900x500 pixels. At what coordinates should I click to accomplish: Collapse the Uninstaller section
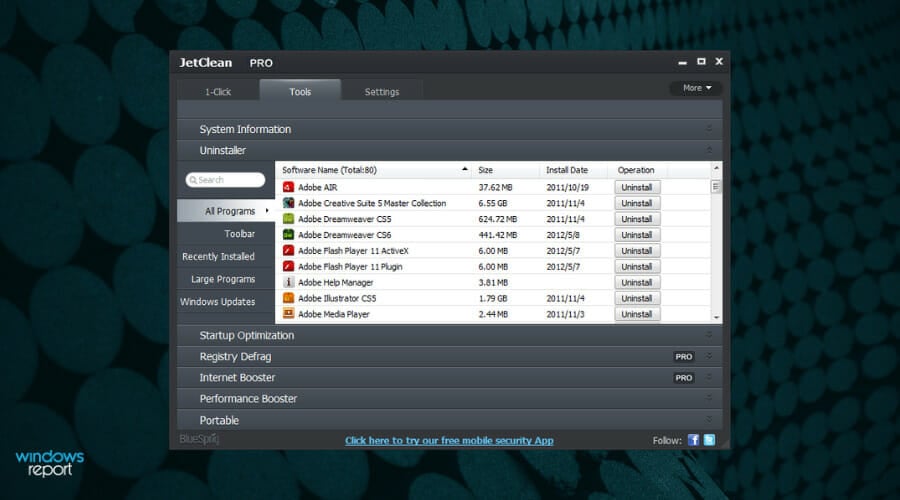[709, 150]
